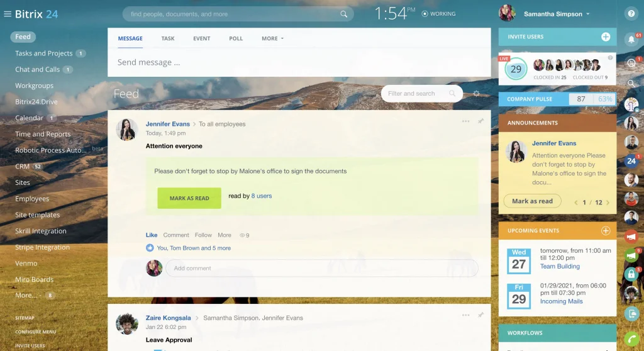Open the hamburger menu beside Bitrix 24
Screen dimensions: 644x351
point(8,14)
